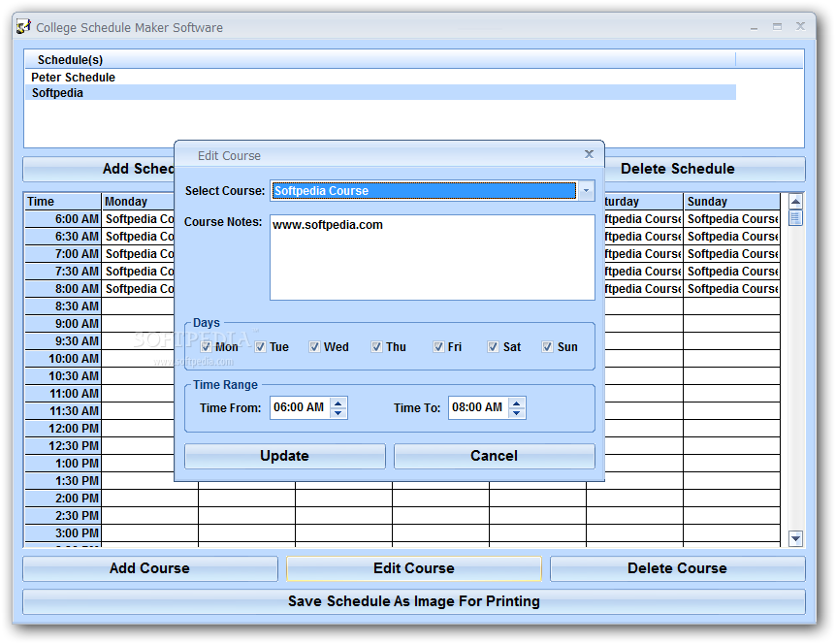Click the Delete Course button
This screenshot has height=644, width=836.
coord(678,568)
